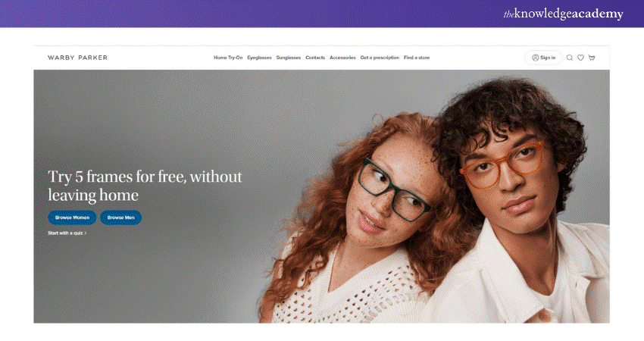This screenshot has height=341, width=644.
Task: Click the hero headline about 5 free frames
Action: [145, 186]
